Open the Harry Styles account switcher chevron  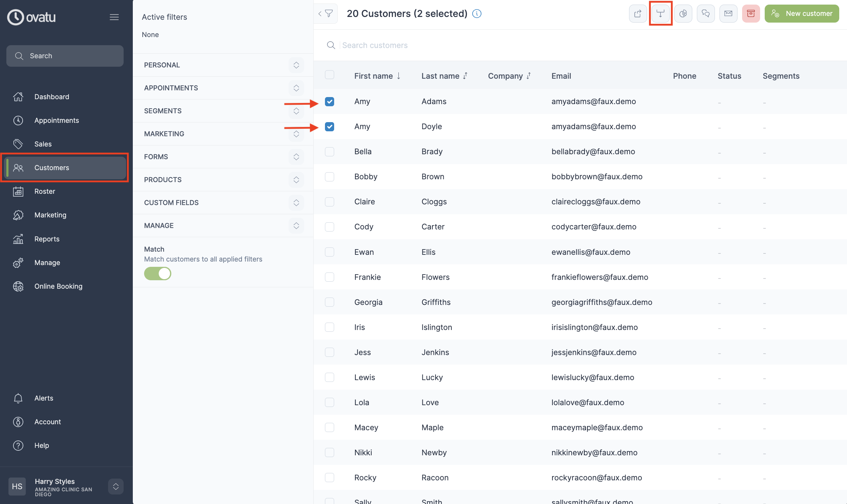pos(116,486)
